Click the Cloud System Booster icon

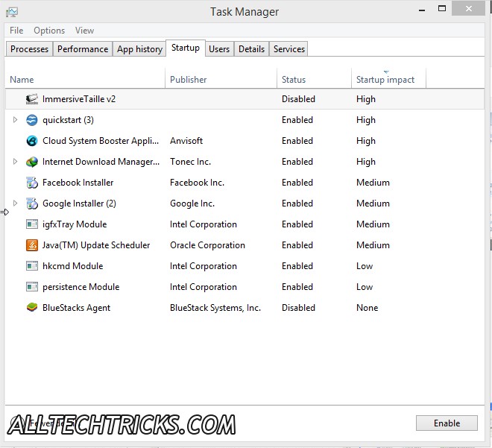(x=32, y=141)
